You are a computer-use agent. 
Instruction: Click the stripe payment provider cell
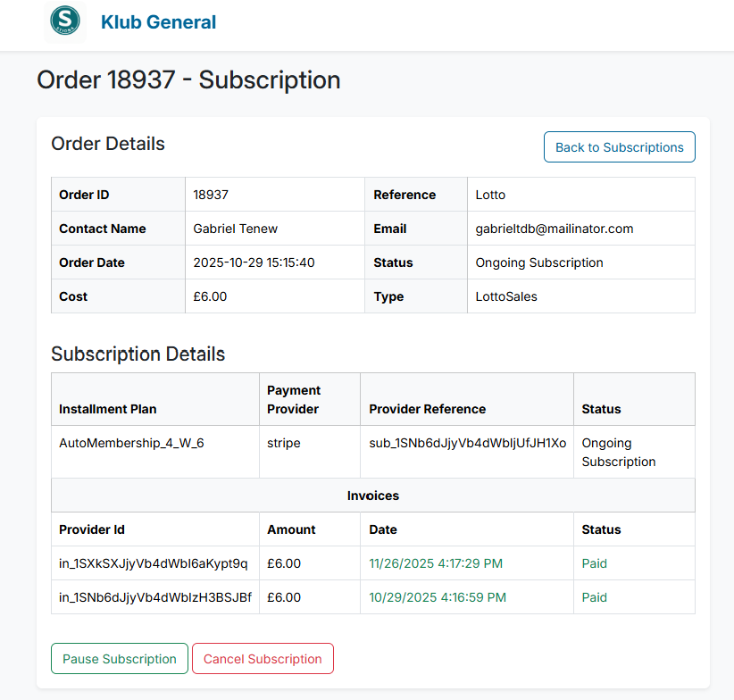(284, 443)
